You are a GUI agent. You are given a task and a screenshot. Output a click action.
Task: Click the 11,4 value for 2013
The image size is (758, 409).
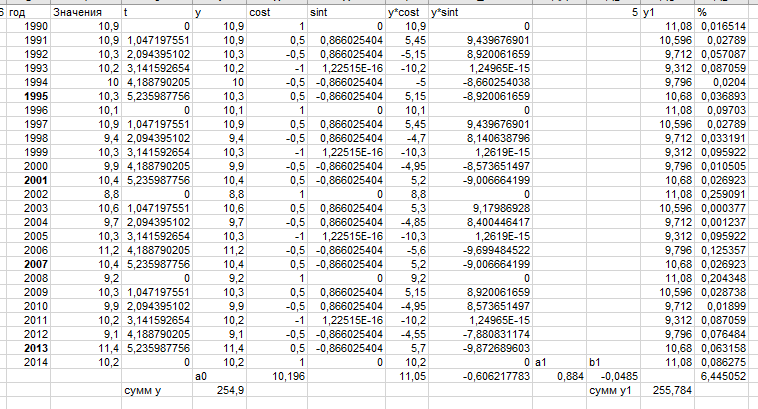[x=86, y=348]
